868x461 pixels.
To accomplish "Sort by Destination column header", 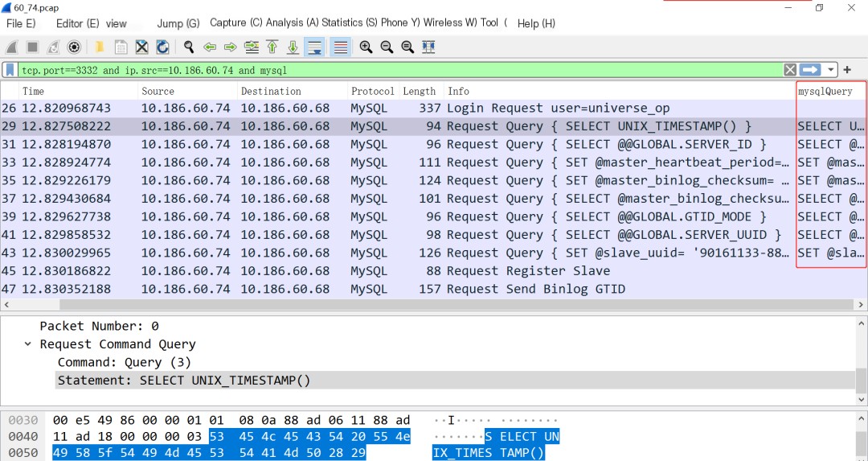I will [x=293, y=91].
